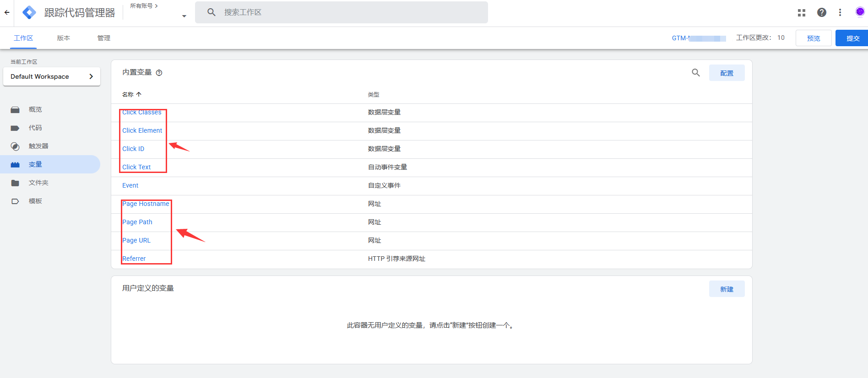Open the help question mark menu
The image size is (868, 378).
click(x=822, y=12)
